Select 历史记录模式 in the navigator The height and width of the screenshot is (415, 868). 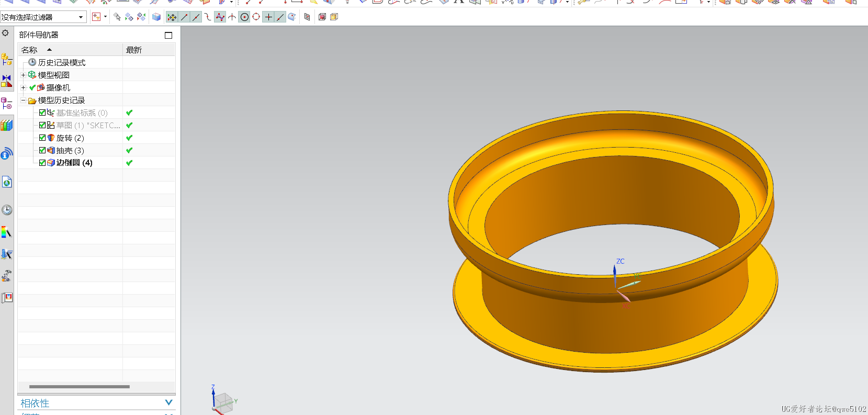[61, 62]
